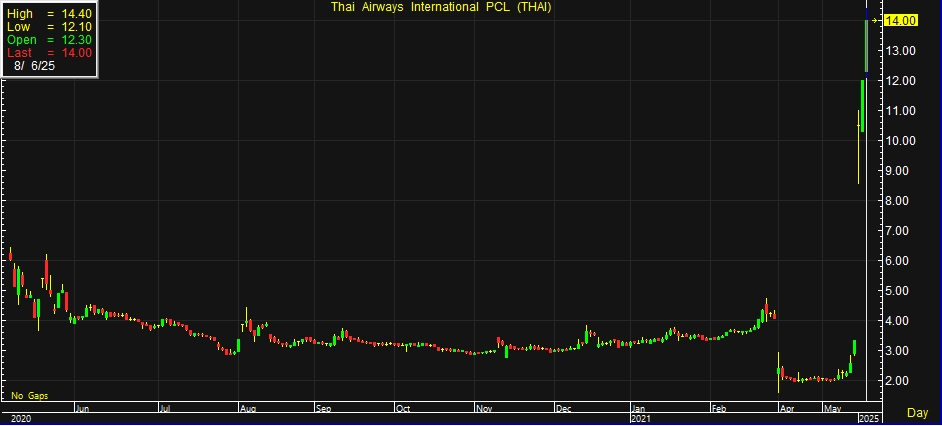This screenshot has width=942, height=426.
Task: Click the Day interval label
Action: 917,413
